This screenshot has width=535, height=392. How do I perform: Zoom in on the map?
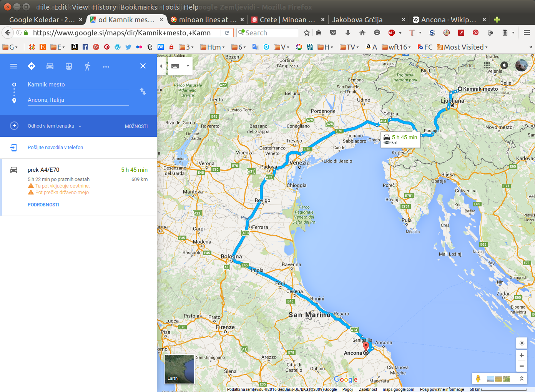pyautogui.click(x=522, y=355)
